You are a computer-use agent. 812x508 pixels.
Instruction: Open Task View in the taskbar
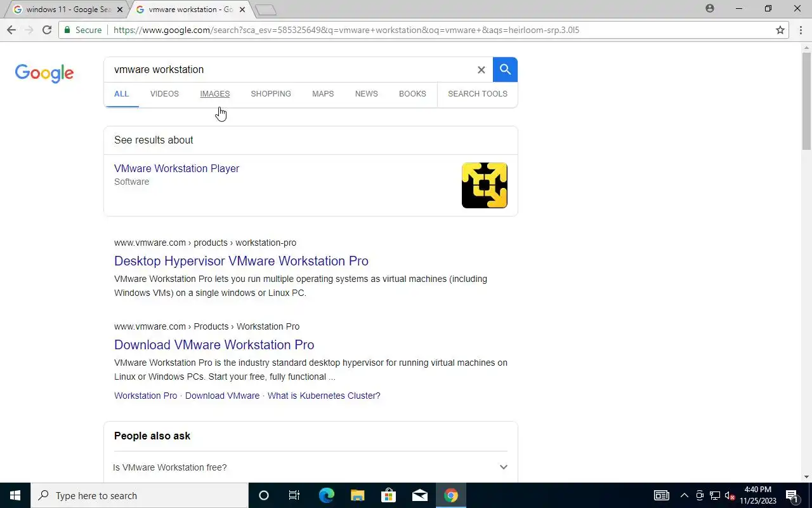pyautogui.click(x=294, y=495)
